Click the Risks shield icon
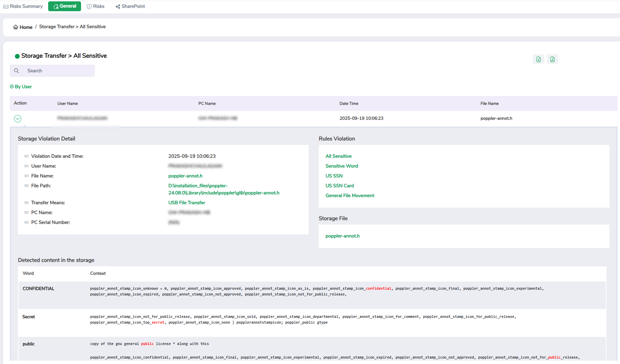Screen dimensions: 620x364 click(89, 6)
